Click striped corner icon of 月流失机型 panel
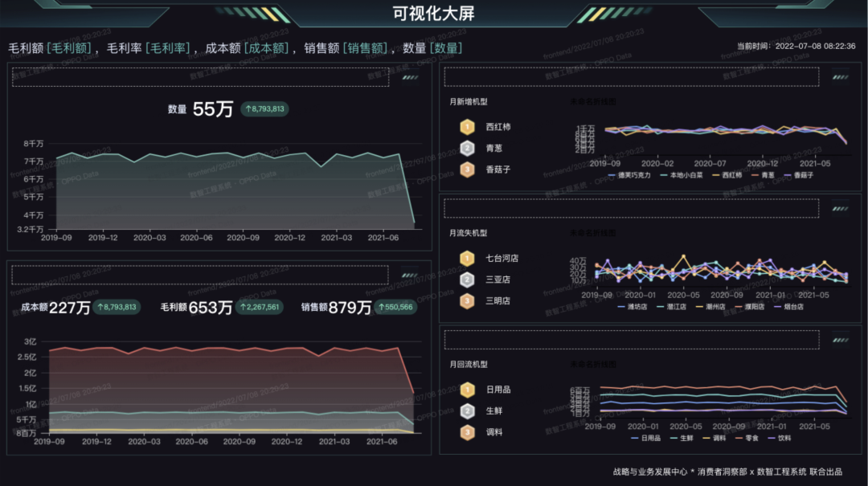 [841, 209]
